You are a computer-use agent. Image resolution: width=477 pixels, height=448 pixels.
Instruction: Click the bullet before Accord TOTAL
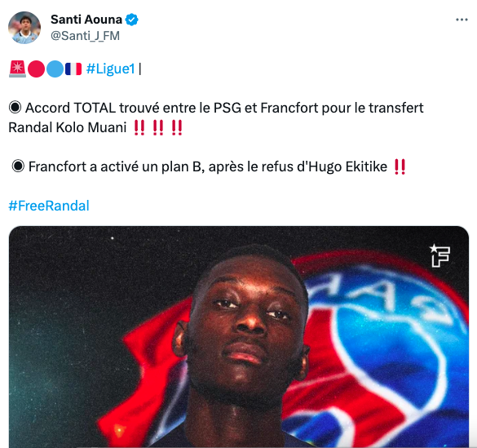click(15, 108)
